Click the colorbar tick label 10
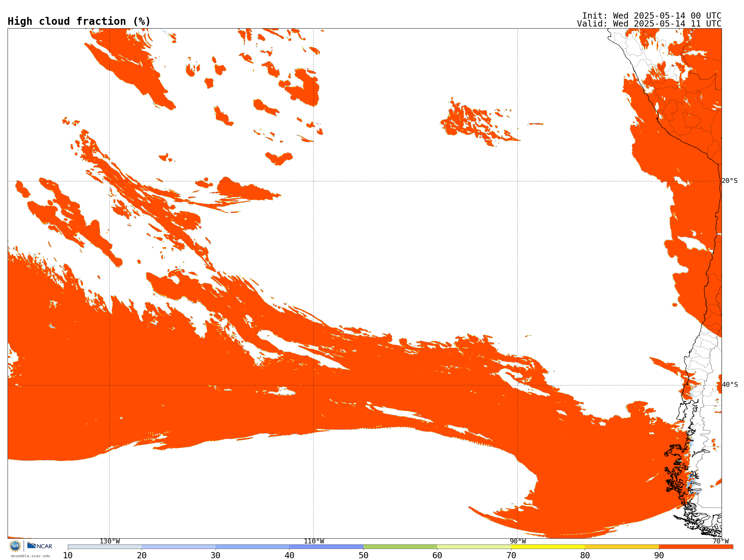The height and width of the screenshot is (560, 744). pos(68,556)
